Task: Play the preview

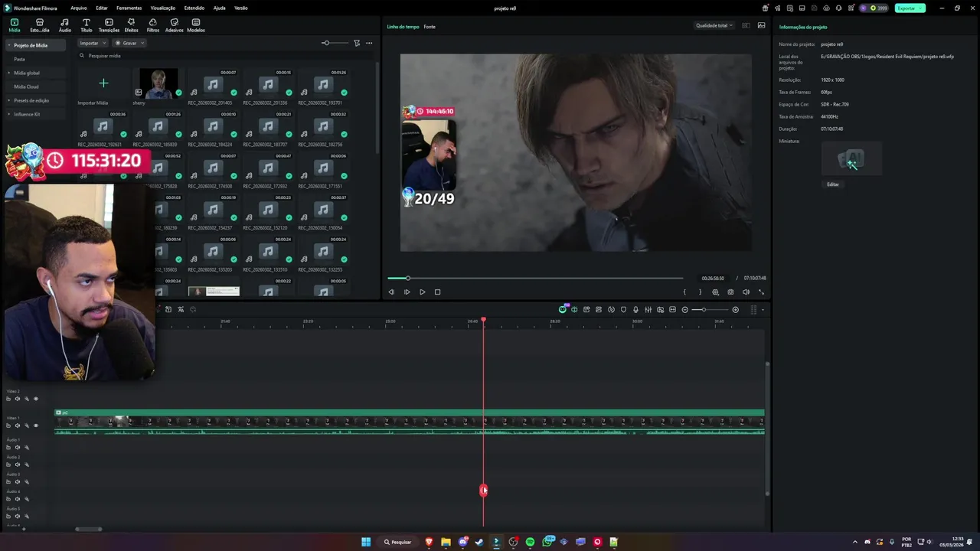Action: 422,292
